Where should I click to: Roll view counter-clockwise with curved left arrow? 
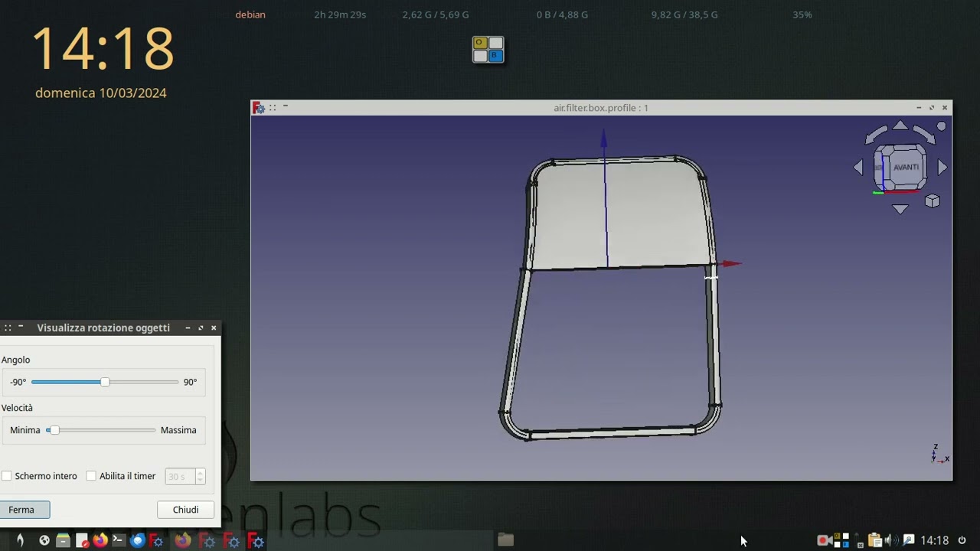click(877, 135)
